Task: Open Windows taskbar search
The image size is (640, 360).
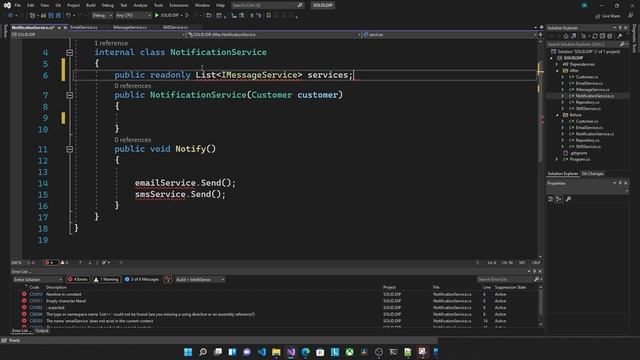Action: (x=203, y=352)
